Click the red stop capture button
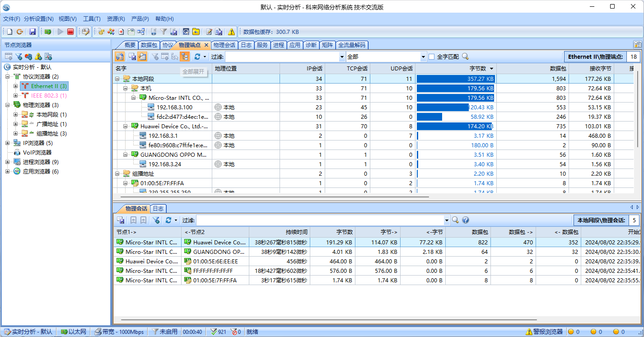Screen dimensions: 644x337 click(70, 32)
